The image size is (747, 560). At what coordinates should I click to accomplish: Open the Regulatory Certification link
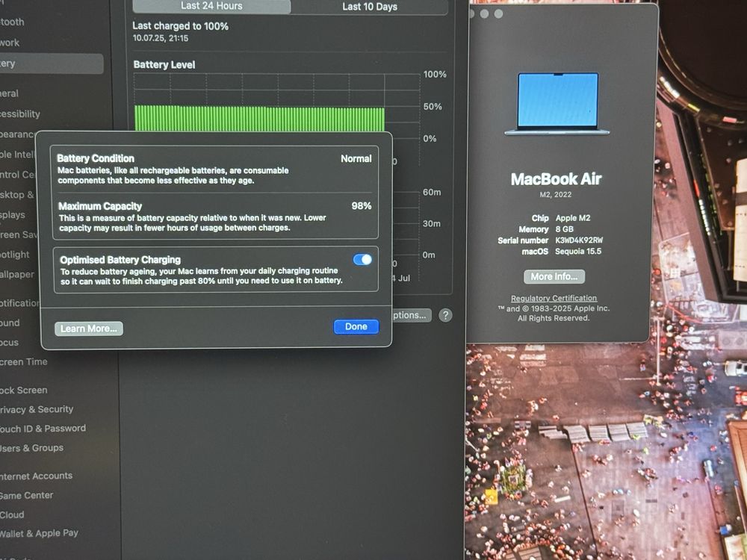(554, 298)
